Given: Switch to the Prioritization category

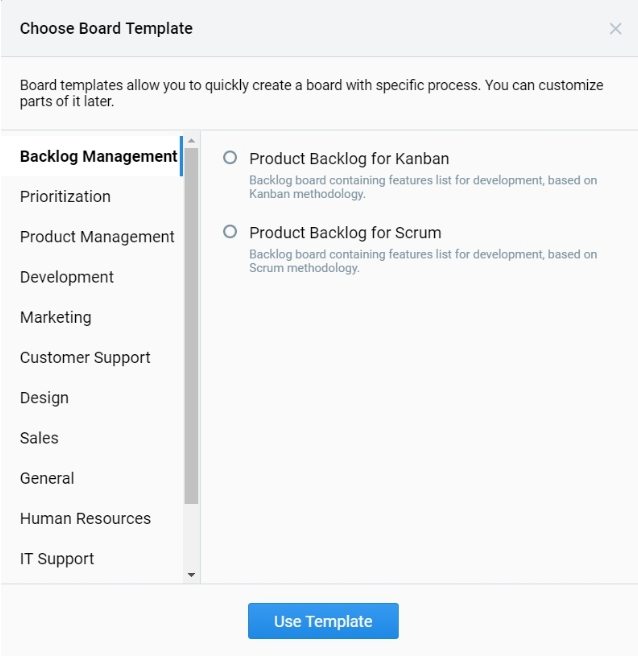Looking at the screenshot, I should (x=65, y=197).
